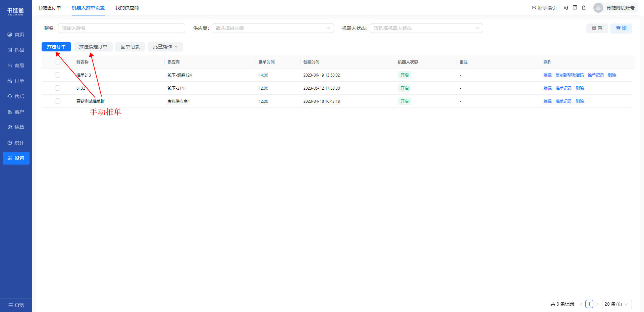Viewport: 644px width, 312px height.
Task: Click 开启 status tag for 推单213
Action: [x=405, y=75]
